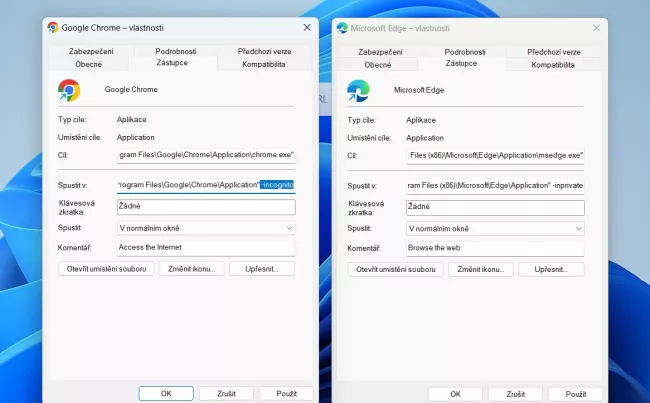The width and height of the screenshot is (650, 403).
Task: Click Upřesnit button in Edge window
Action: pyautogui.click(x=551, y=269)
